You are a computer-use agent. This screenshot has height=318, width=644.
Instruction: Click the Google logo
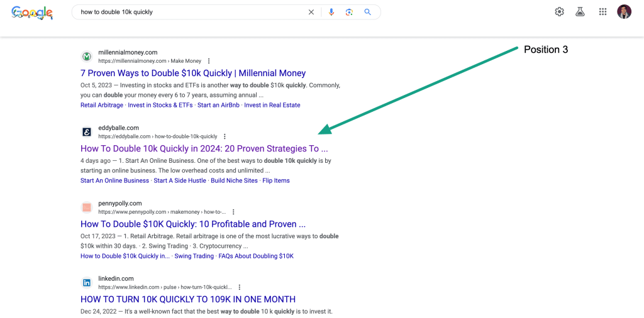coord(32,13)
